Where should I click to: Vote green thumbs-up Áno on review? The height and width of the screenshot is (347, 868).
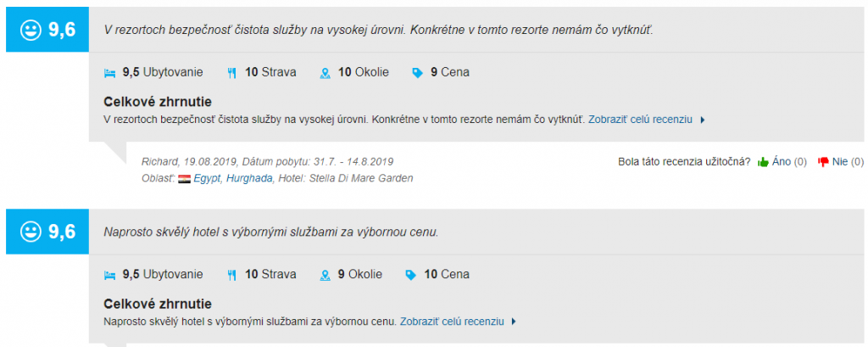[x=763, y=162]
